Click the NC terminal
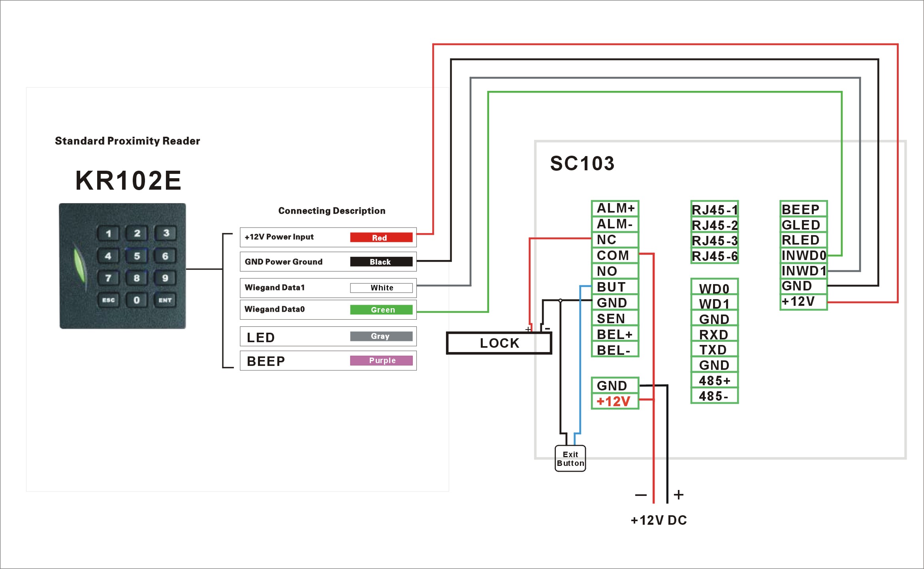 (615, 239)
